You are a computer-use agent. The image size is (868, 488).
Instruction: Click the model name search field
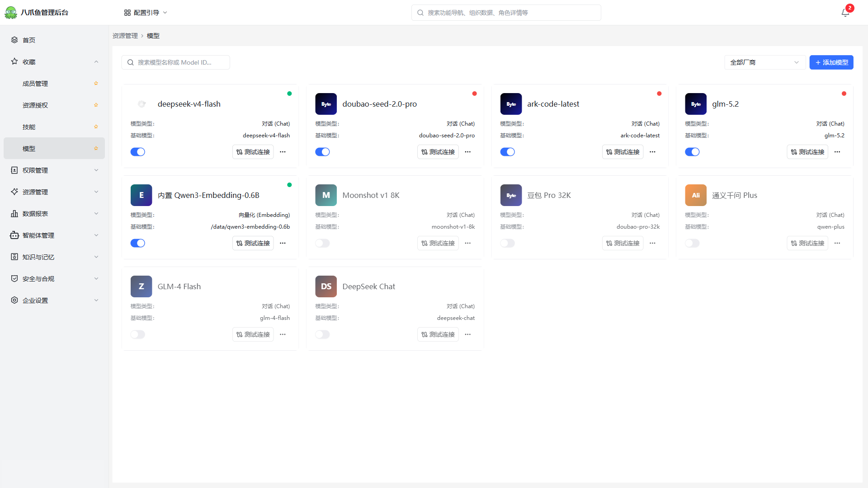pyautogui.click(x=175, y=62)
